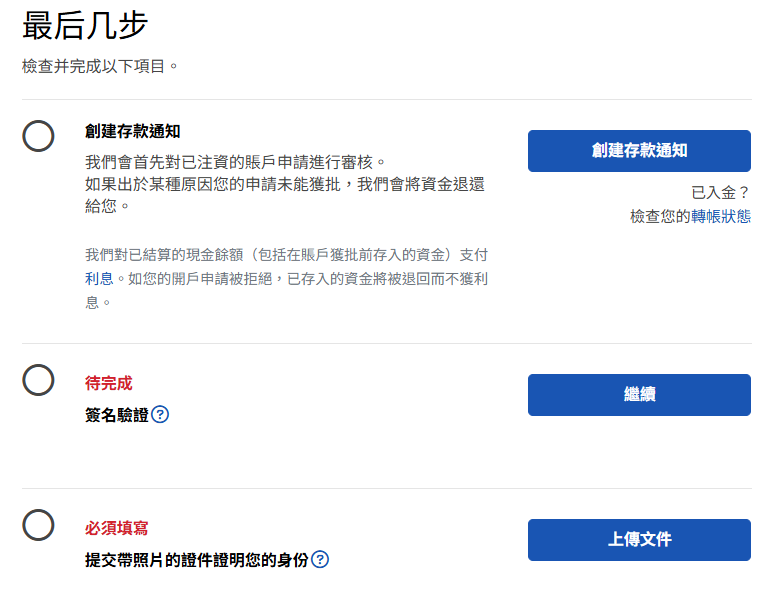
Task: Select the circle beside 創建存款通知 step
Action: pyautogui.click(x=38, y=136)
